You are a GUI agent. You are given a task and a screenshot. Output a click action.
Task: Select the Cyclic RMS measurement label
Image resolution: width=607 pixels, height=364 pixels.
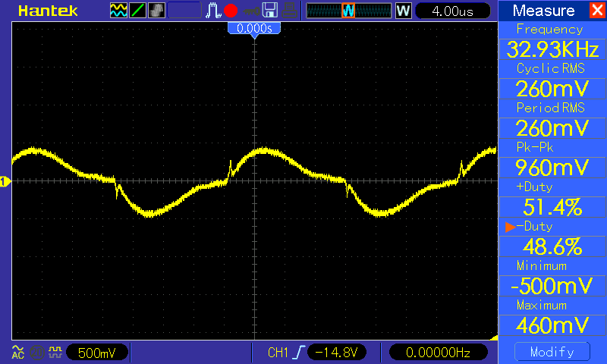coord(551,68)
